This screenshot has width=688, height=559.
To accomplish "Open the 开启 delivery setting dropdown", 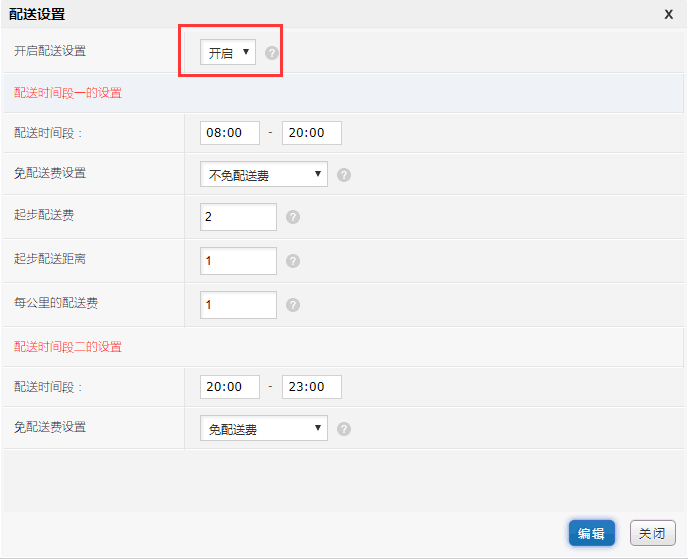I will pyautogui.click(x=228, y=52).
